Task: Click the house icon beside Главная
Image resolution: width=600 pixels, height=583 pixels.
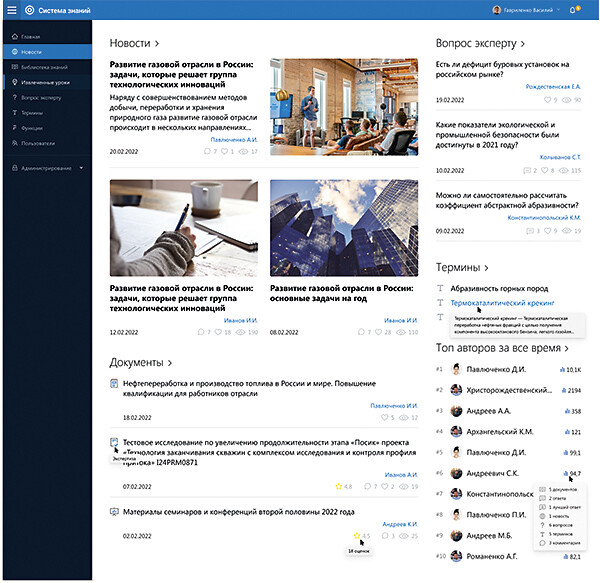Action: click(15, 35)
